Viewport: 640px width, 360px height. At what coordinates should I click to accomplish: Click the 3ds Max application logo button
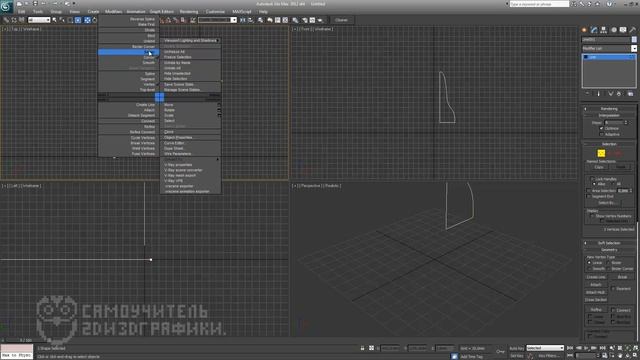click(6, 6)
